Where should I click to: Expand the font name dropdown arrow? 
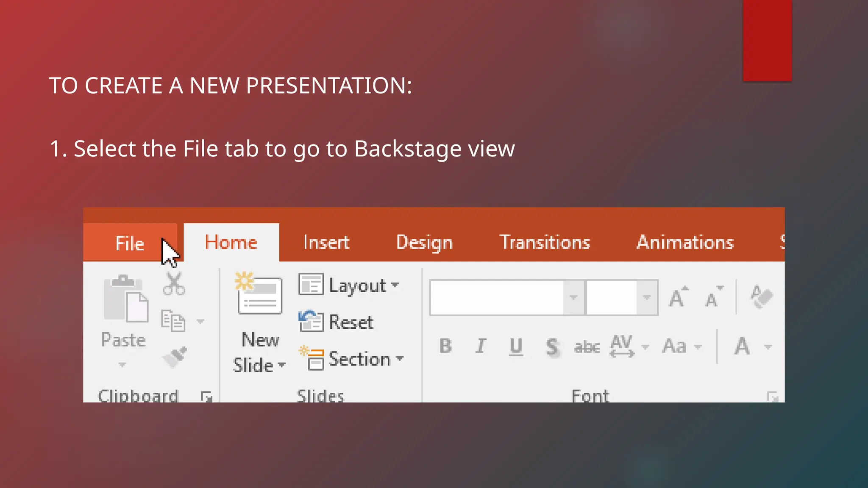573,297
